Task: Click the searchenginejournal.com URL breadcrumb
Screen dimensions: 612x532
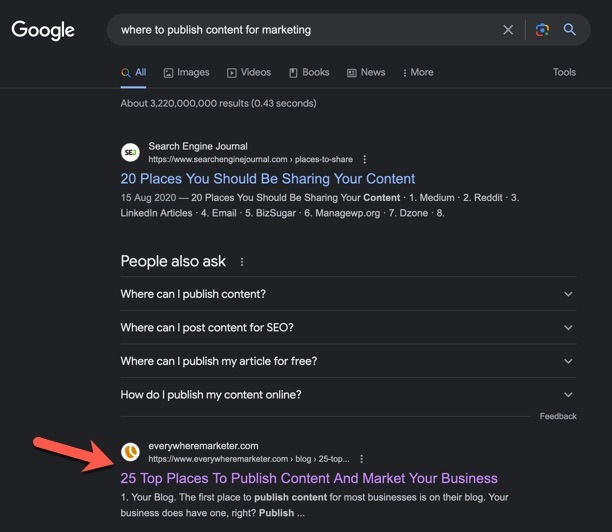Action: (x=251, y=159)
